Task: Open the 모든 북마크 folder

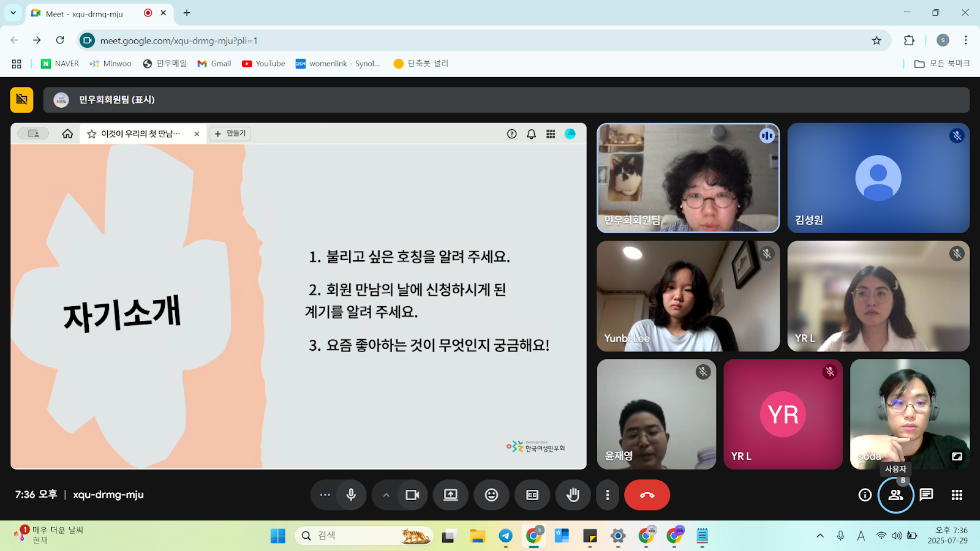Action: pos(942,64)
